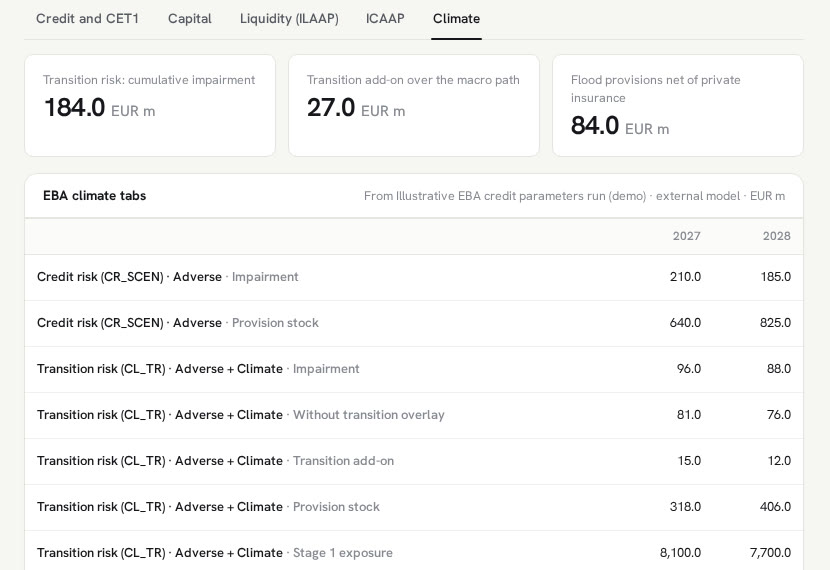830x570 pixels.
Task: Click the 96.0 transition impairment value
Action: click(689, 369)
